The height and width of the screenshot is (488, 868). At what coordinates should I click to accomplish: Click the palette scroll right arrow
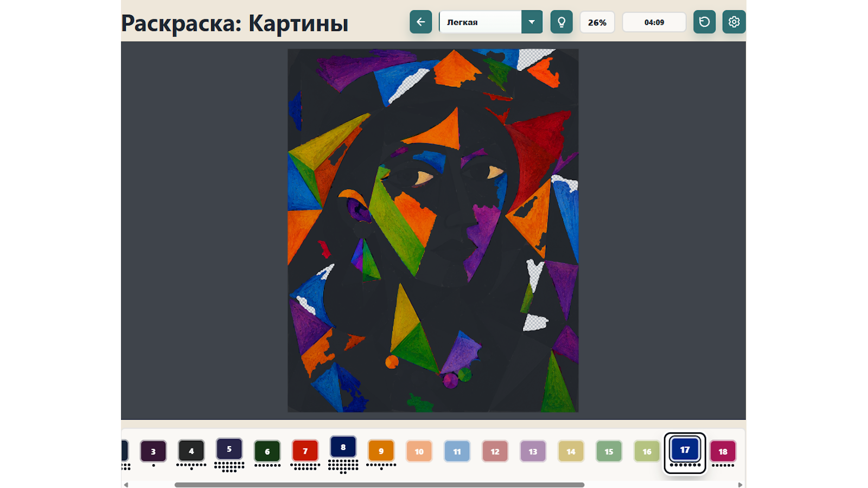[740, 485]
